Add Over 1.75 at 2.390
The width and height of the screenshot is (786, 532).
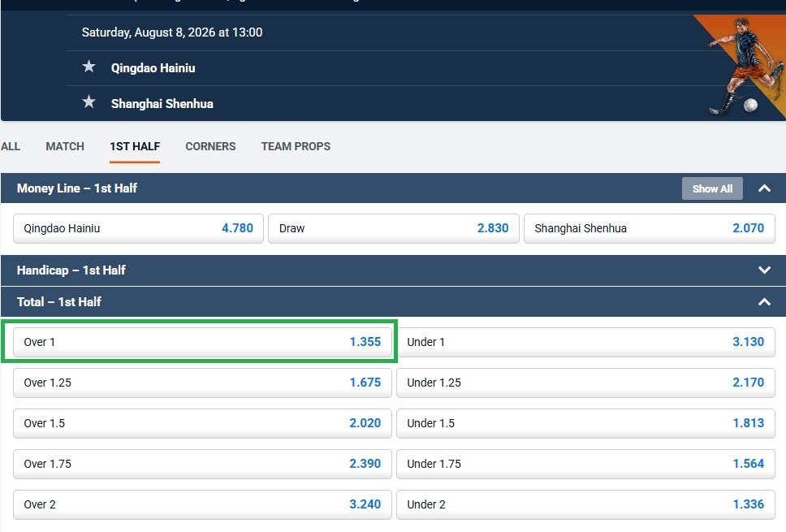pyautogui.click(x=202, y=465)
